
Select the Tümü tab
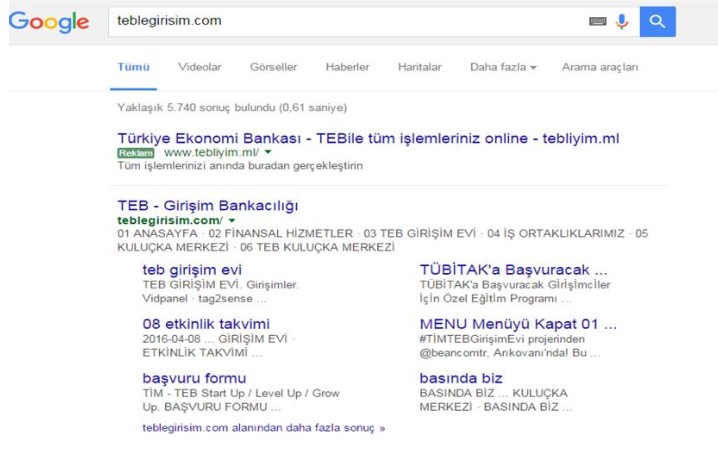[x=133, y=67]
